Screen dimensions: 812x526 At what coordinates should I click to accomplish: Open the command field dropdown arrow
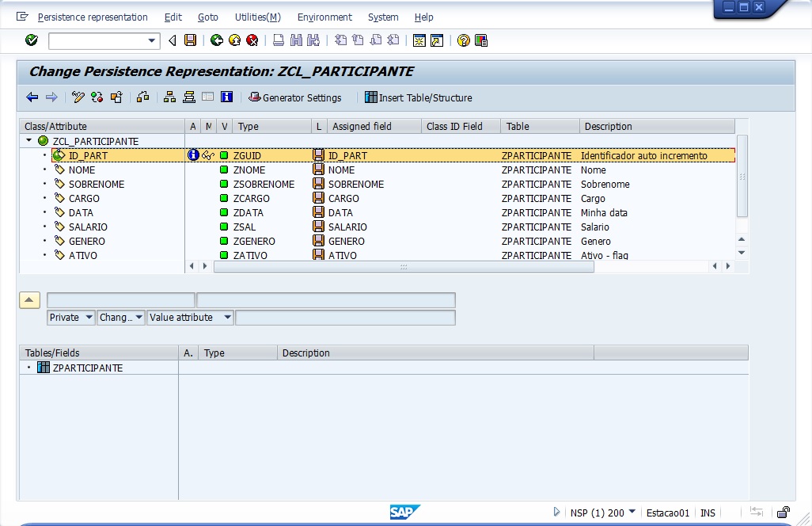[153, 40]
